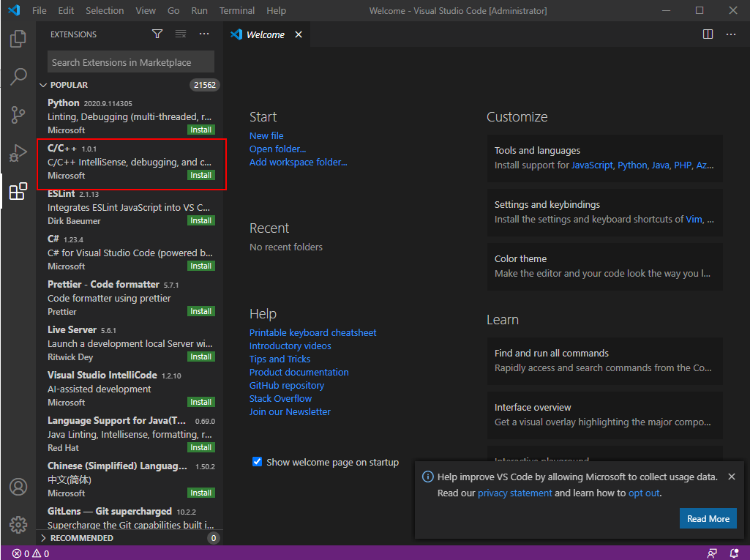Viewport: 750px width, 560px height.
Task: Install the C/C++ extension
Action: pos(200,176)
